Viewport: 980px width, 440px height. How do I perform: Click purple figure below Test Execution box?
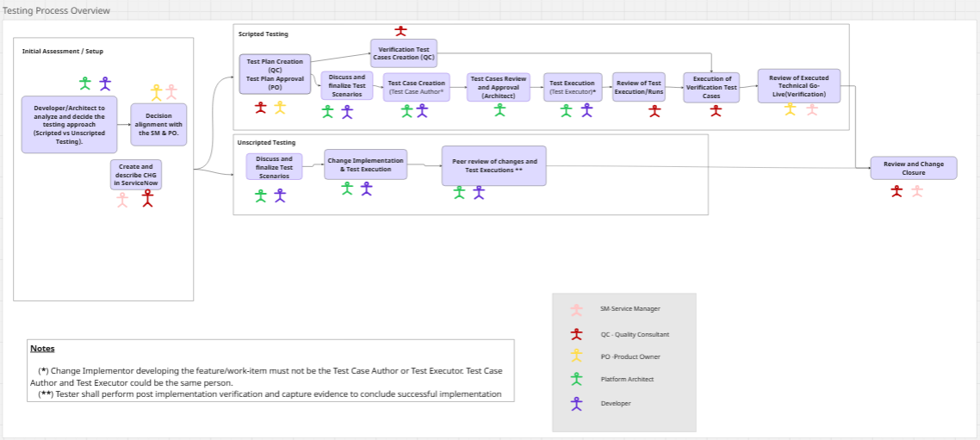(x=586, y=110)
